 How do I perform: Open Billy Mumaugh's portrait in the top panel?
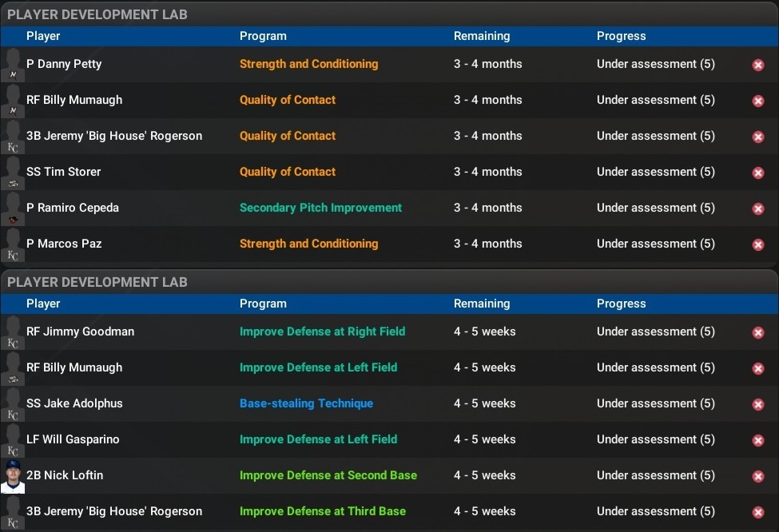click(13, 100)
